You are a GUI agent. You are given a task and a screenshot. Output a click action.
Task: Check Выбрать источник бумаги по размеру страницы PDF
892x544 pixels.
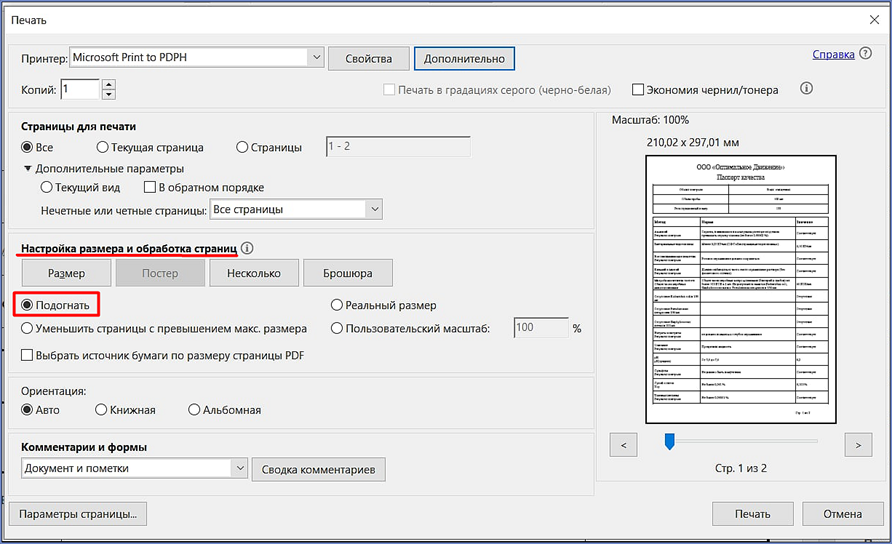pos(27,355)
